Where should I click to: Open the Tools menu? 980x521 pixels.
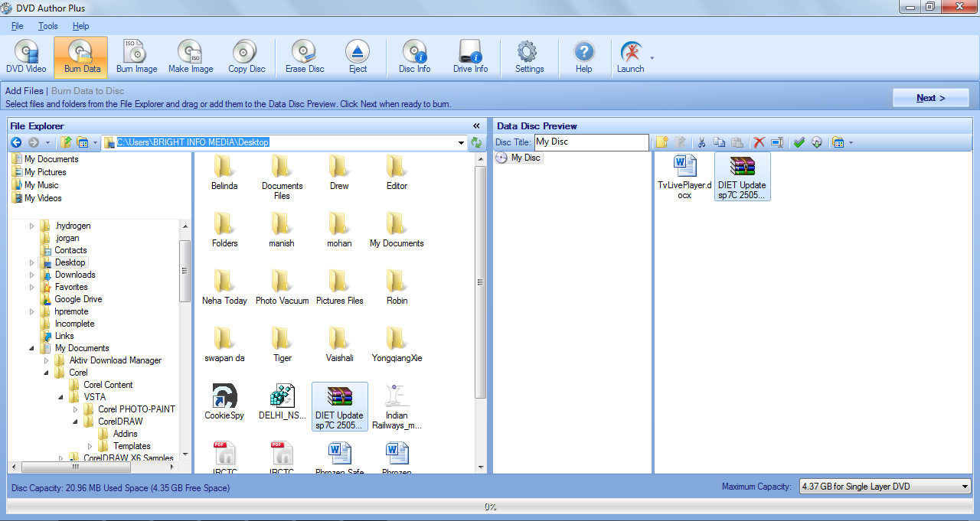47,26
